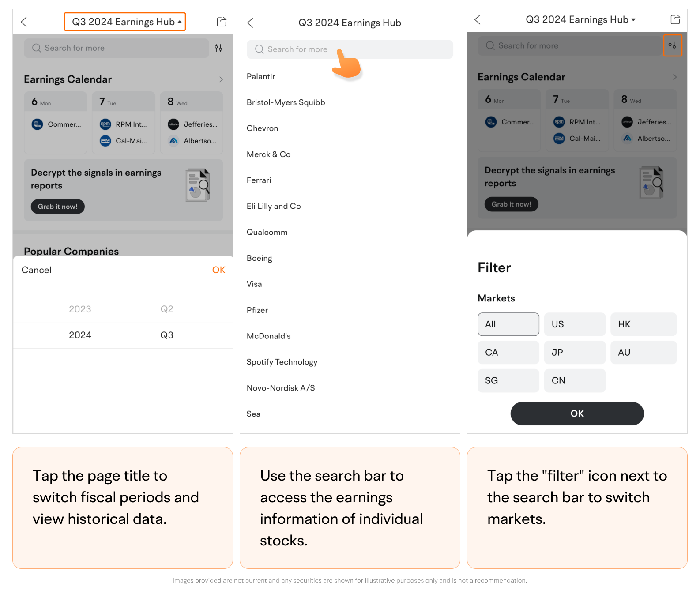Select the HK market filter chip
This screenshot has width=700, height=594.
[x=643, y=324]
